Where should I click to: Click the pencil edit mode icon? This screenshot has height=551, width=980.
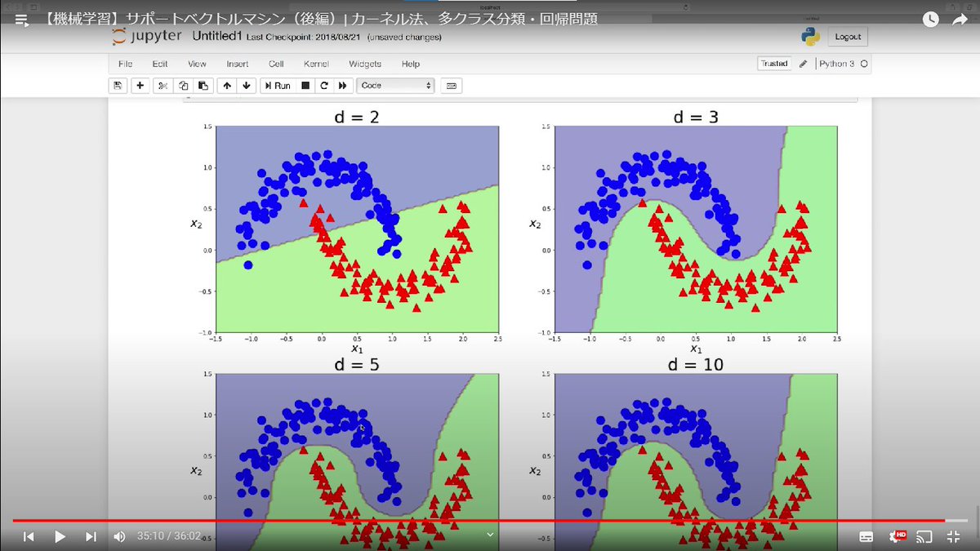(804, 64)
